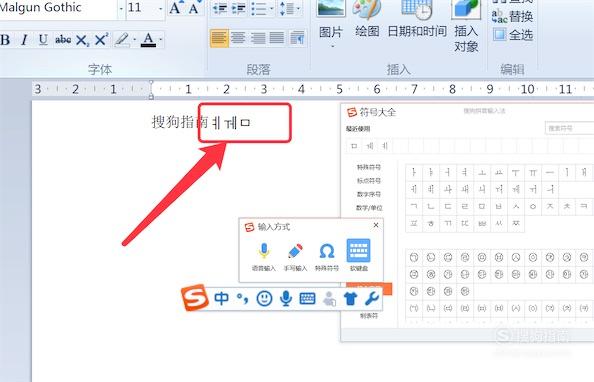Insert Korean consonant ㄱ symbol
This screenshot has width=594, height=382.
(x=414, y=207)
